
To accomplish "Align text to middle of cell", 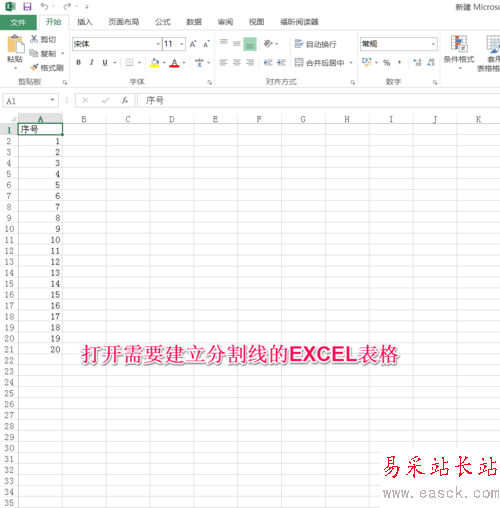I will pos(237,44).
